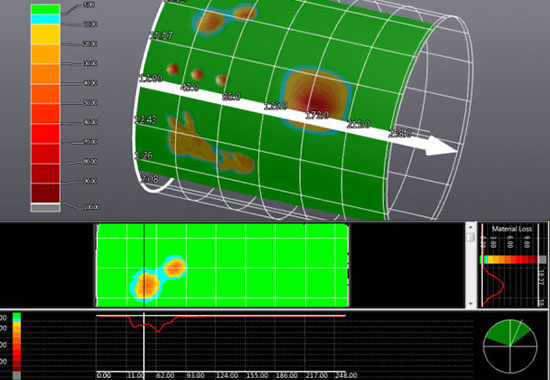Click the lower-left defect in the 2D heatmap

(x=146, y=285)
